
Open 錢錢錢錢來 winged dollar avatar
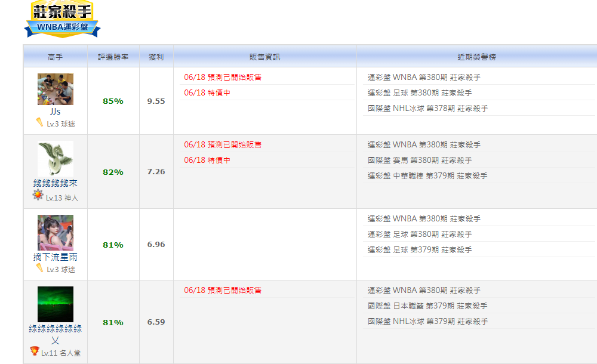point(55,159)
